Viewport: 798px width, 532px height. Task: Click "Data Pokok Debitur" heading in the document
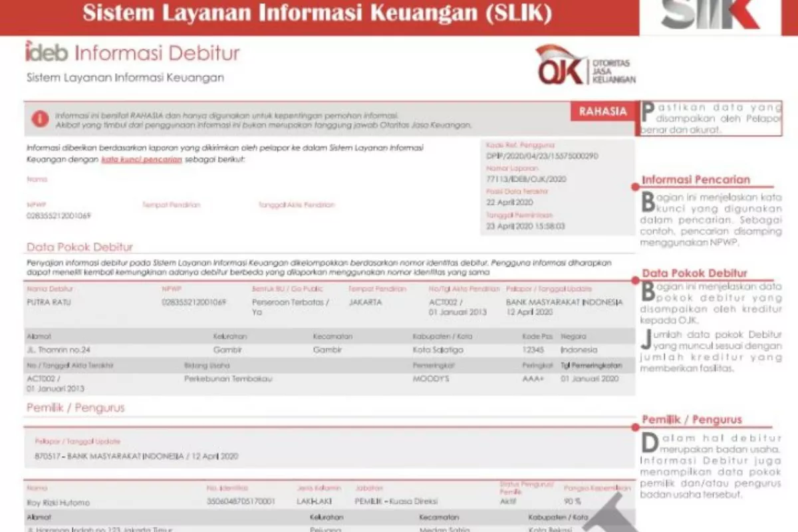(x=80, y=247)
